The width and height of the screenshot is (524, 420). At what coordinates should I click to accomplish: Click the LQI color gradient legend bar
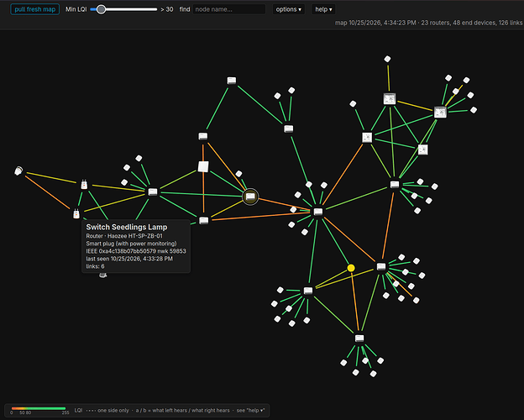tap(39, 408)
